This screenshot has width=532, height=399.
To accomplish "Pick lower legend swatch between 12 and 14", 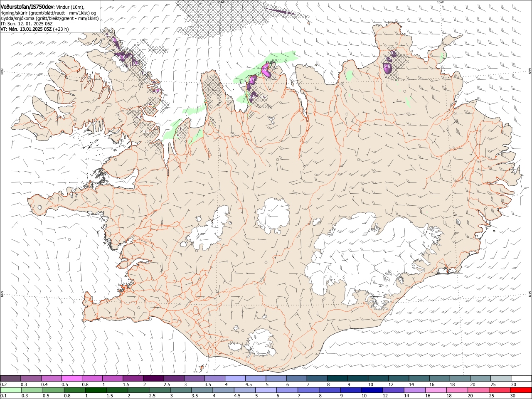I will pos(393,390).
